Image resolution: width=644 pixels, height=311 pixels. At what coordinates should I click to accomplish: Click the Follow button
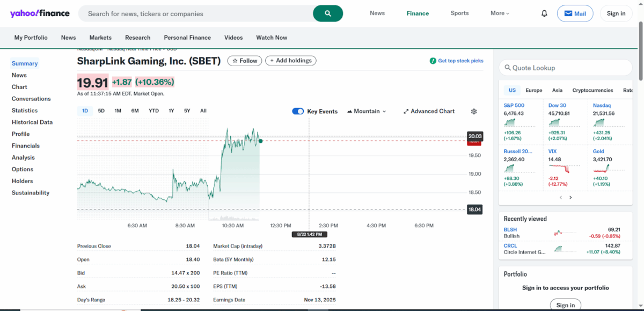point(245,61)
